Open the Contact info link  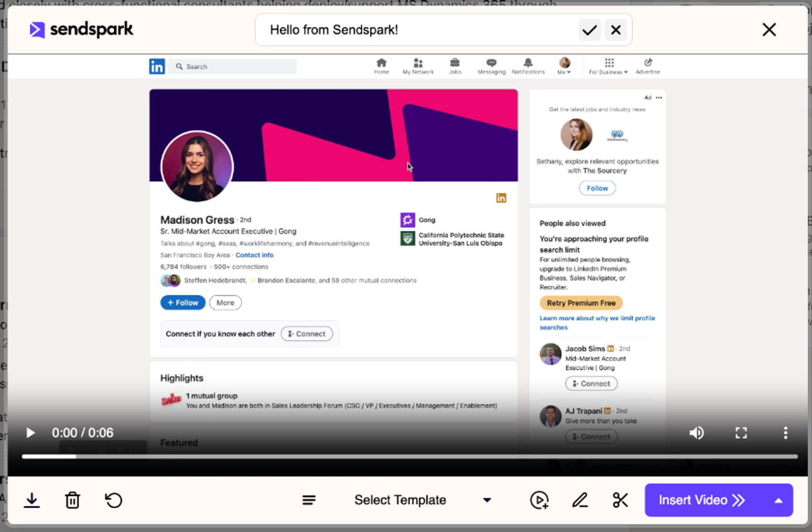[254, 255]
